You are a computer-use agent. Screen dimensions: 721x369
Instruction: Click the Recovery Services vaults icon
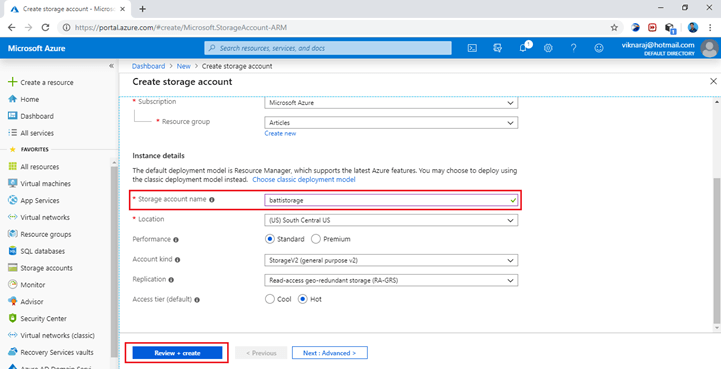click(13, 352)
